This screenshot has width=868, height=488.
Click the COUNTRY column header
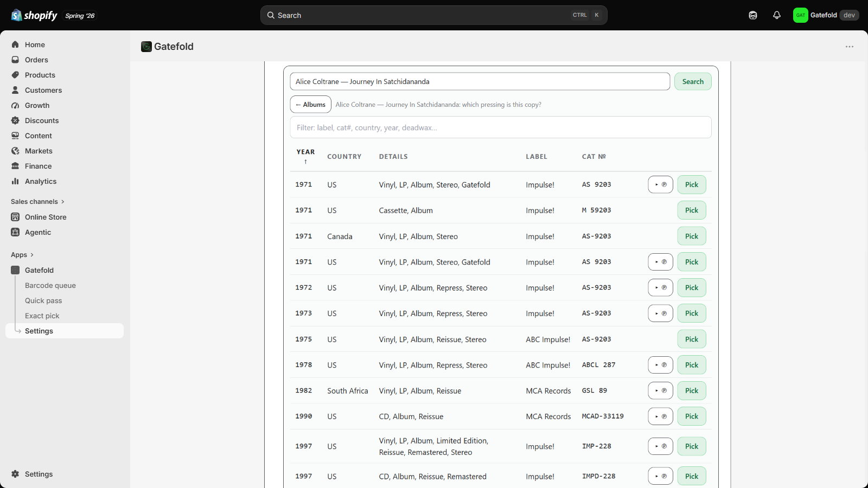(344, 157)
